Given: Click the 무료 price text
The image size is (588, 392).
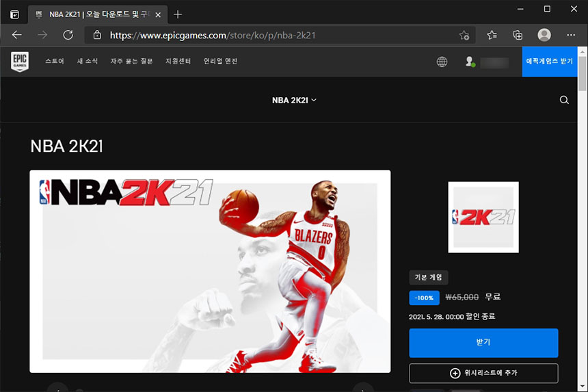Looking at the screenshot, I should (x=493, y=297).
